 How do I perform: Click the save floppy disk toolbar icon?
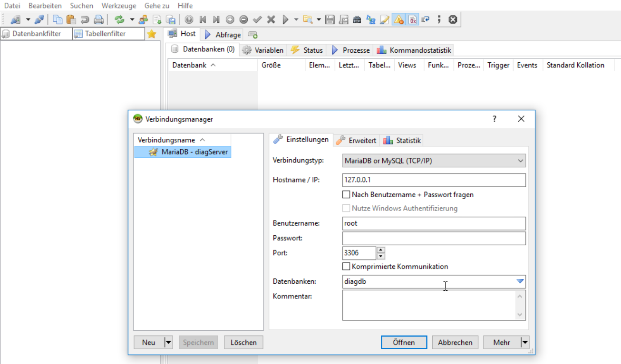pyautogui.click(x=330, y=19)
